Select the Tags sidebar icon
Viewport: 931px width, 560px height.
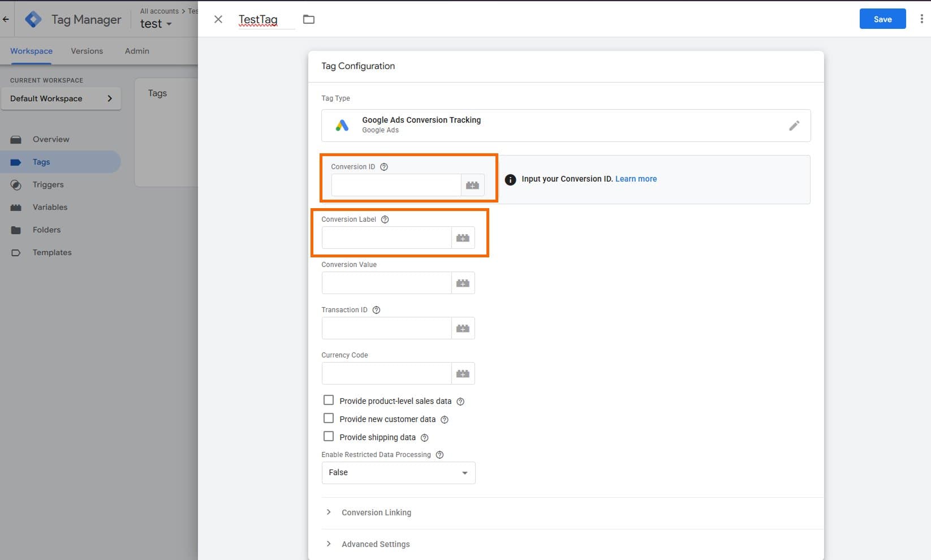click(x=16, y=162)
